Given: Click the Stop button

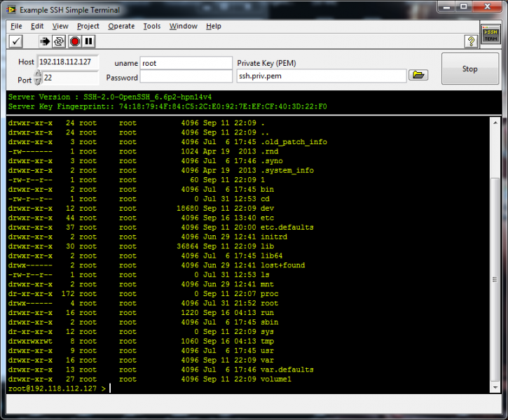Looking at the screenshot, I should point(469,69).
